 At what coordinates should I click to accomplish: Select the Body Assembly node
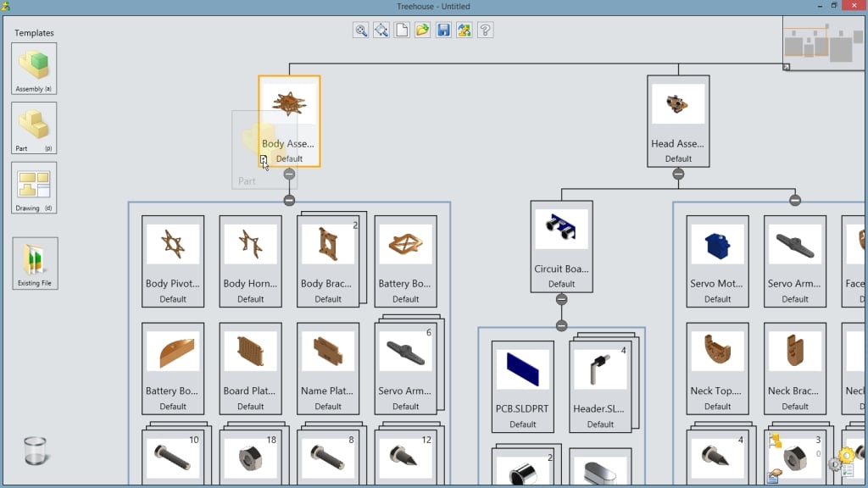[x=290, y=121]
